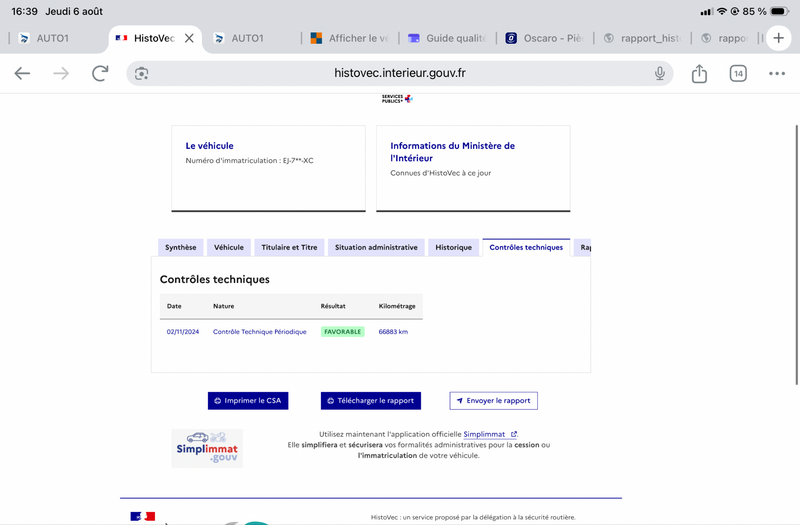This screenshot has height=525, width=800.
Task: Select the Situation administrative tab
Action: (376, 247)
